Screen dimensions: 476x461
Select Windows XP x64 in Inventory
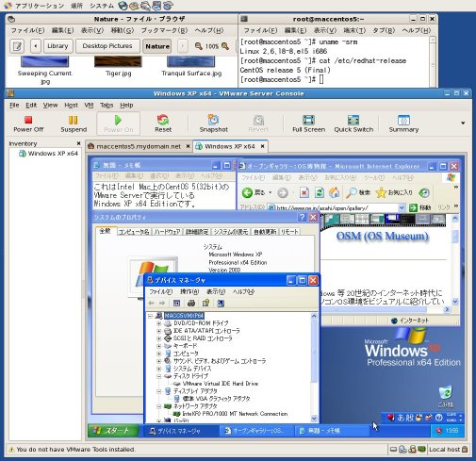tap(49, 154)
